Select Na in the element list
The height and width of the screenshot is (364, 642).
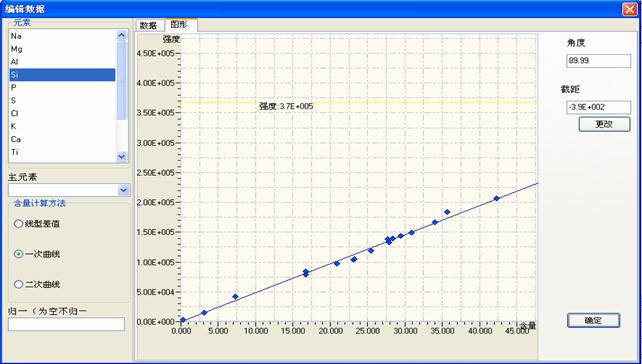[x=62, y=36]
